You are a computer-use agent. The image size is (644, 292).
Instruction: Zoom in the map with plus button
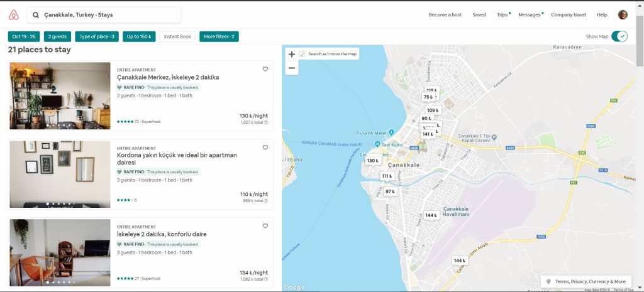click(x=291, y=55)
